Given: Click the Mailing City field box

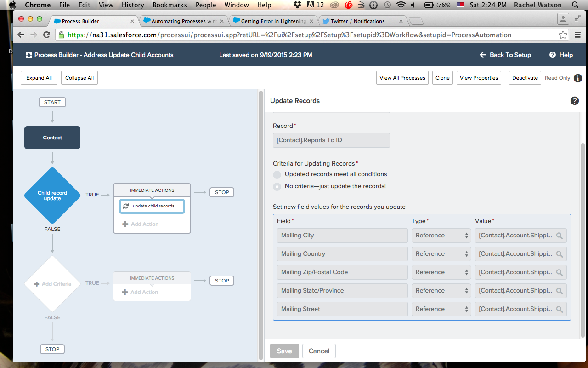Looking at the screenshot, I should (342, 236).
